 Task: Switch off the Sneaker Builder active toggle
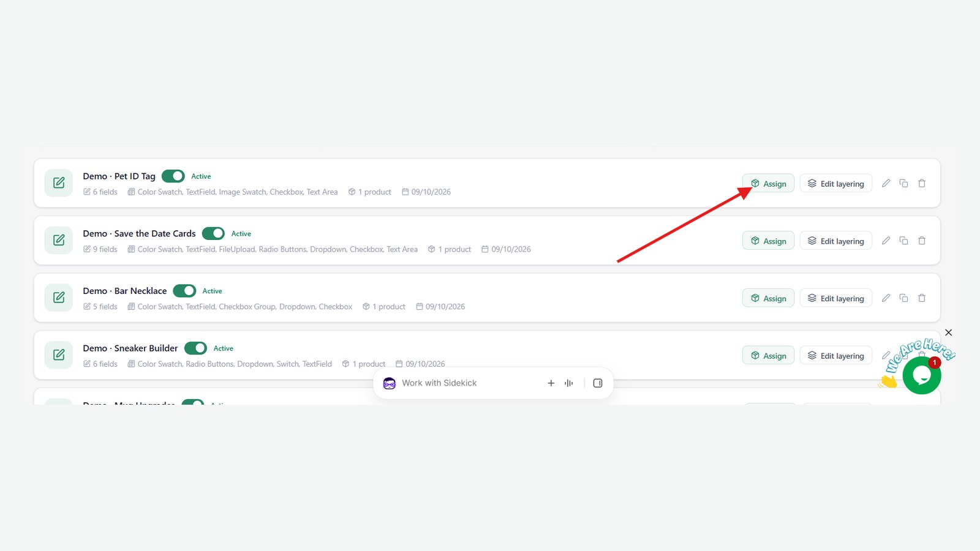pos(195,348)
